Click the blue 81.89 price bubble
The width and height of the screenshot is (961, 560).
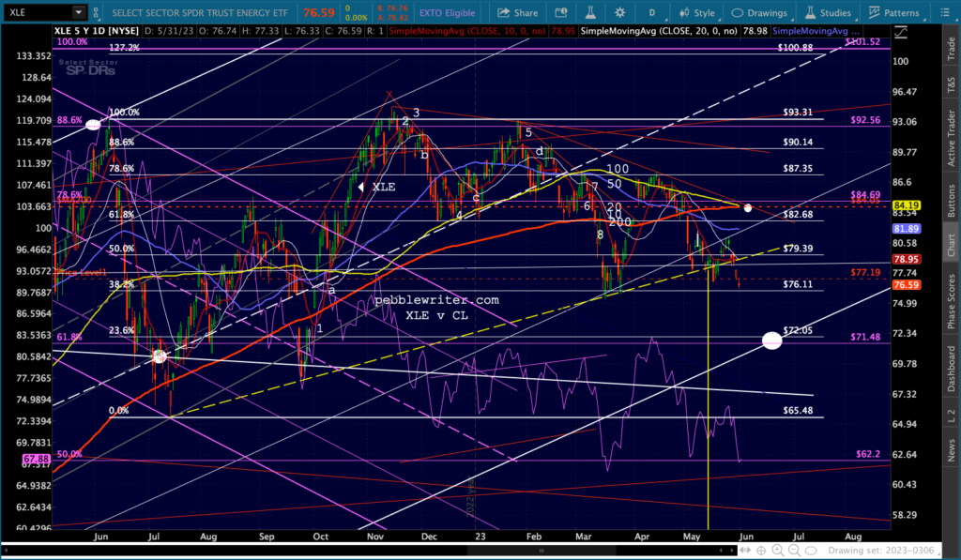[x=906, y=229]
